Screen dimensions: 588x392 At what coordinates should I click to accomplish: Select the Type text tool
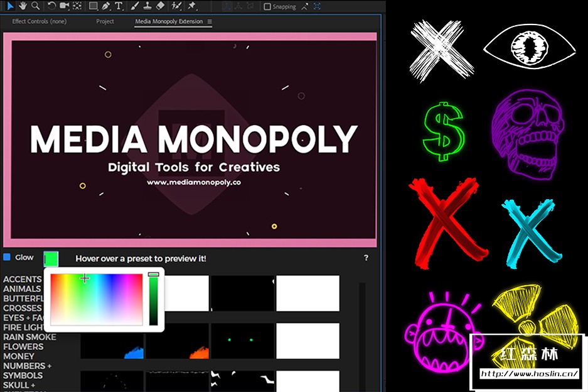(119, 6)
